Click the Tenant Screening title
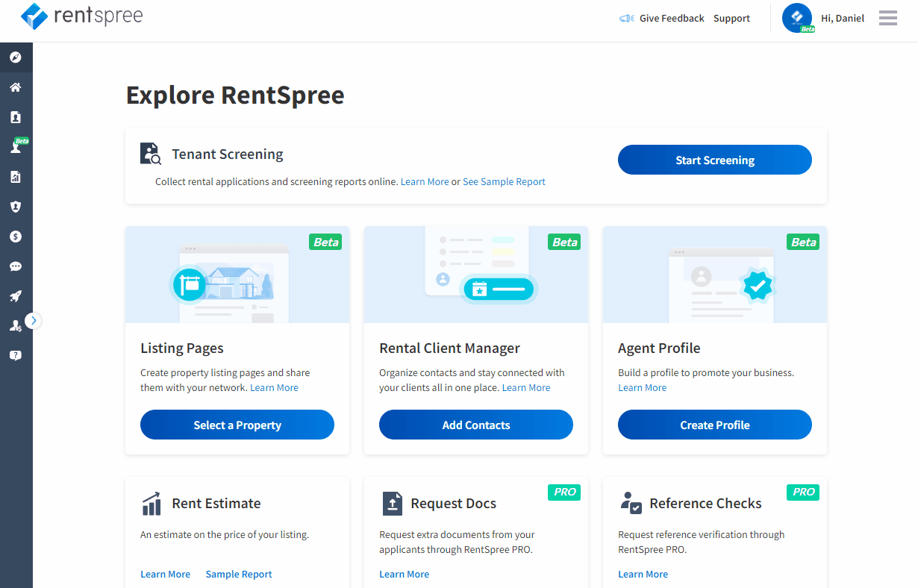Image resolution: width=918 pixels, height=588 pixels. click(228, 154)
